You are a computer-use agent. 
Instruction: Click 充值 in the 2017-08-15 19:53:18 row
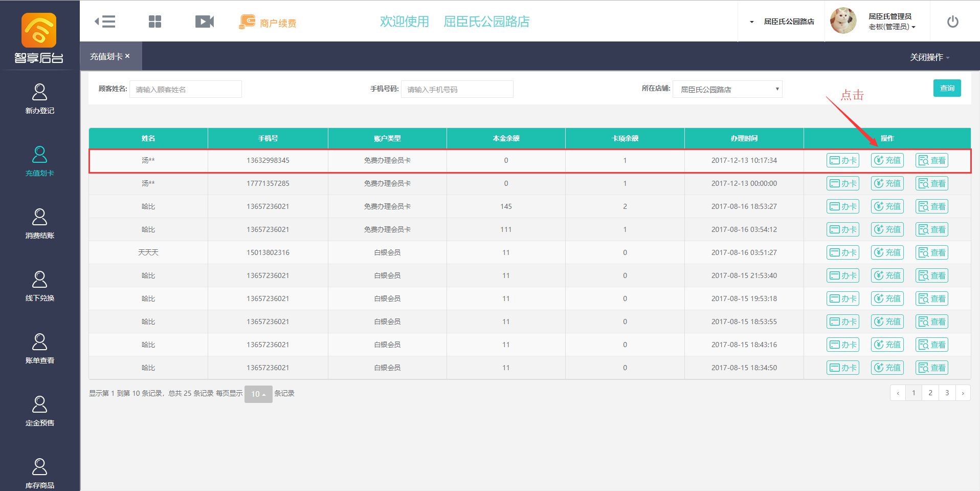[887, 298]
